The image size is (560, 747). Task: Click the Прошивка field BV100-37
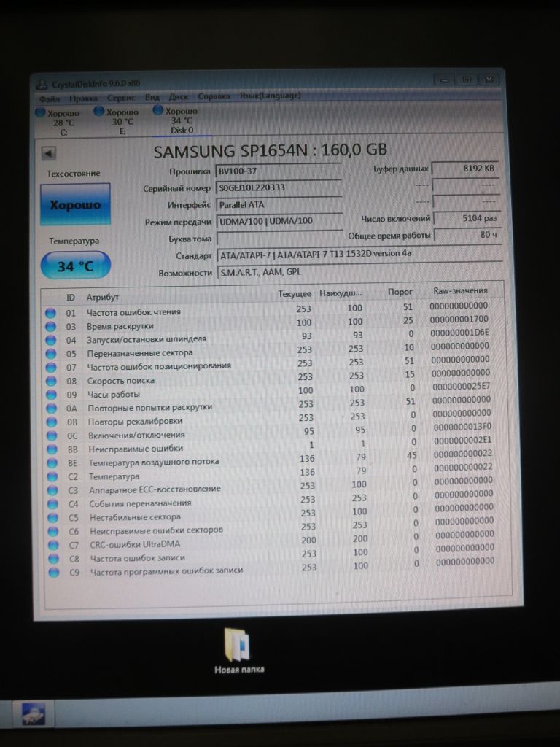[x=279, y=171]
